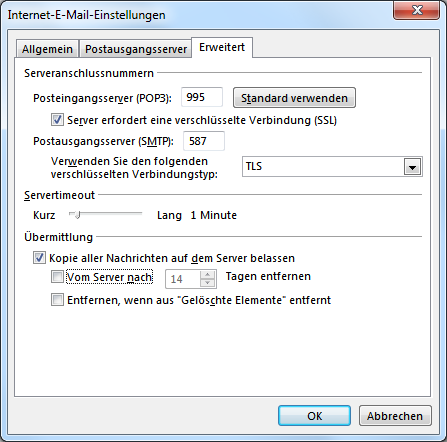Viewport: 447px width, 442px height.
Task: Open the encryption type dropdown arrow
Action: point(413,167)
